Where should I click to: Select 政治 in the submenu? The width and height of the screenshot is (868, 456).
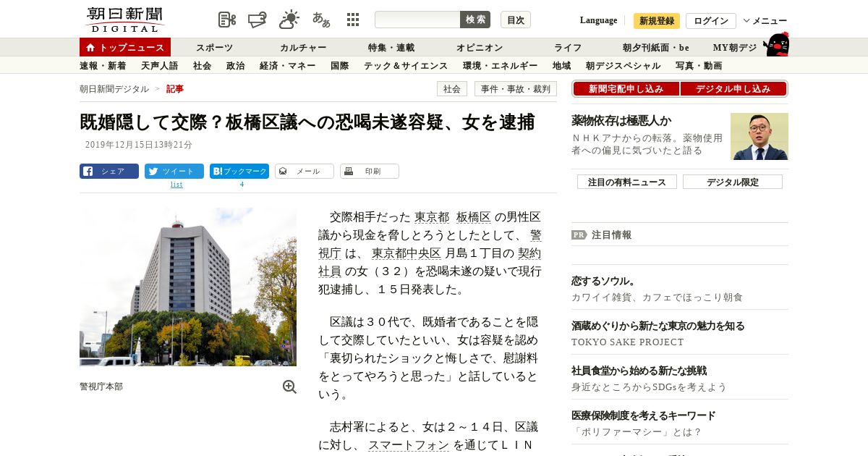[236, 66]
